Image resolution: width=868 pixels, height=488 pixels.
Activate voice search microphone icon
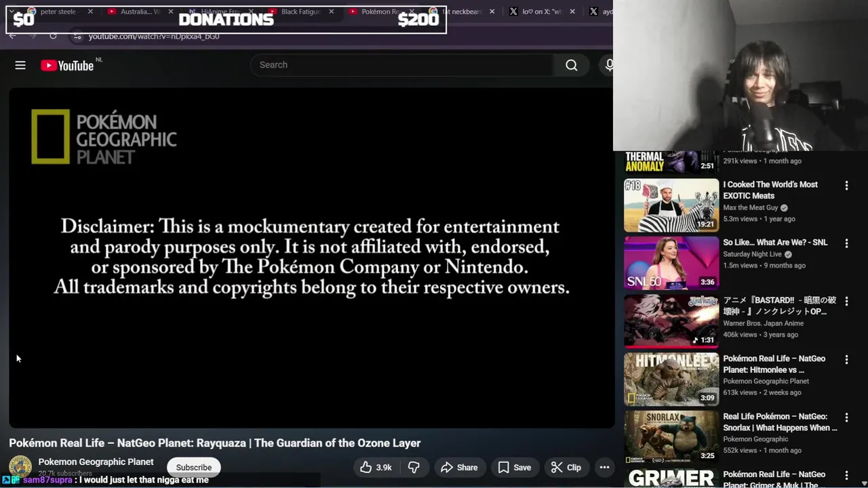(609, 65)
